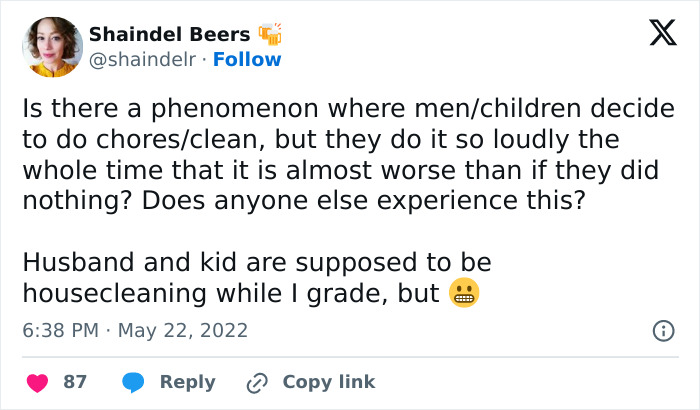The width and height of the screenshot is (700, 410).
Task: Follow the @shaindelr account
Action: [x=247, y=60]
